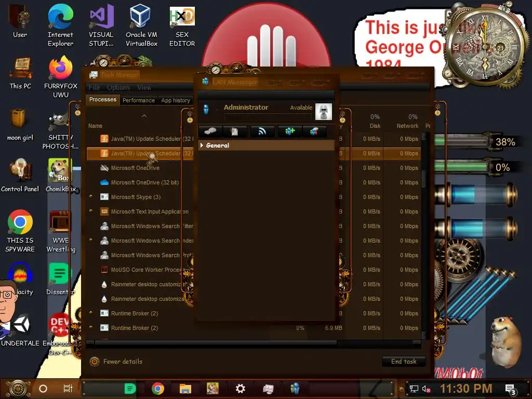Open the notification center icon
Viewport: 532px width, 399px height.
point(510,389)
